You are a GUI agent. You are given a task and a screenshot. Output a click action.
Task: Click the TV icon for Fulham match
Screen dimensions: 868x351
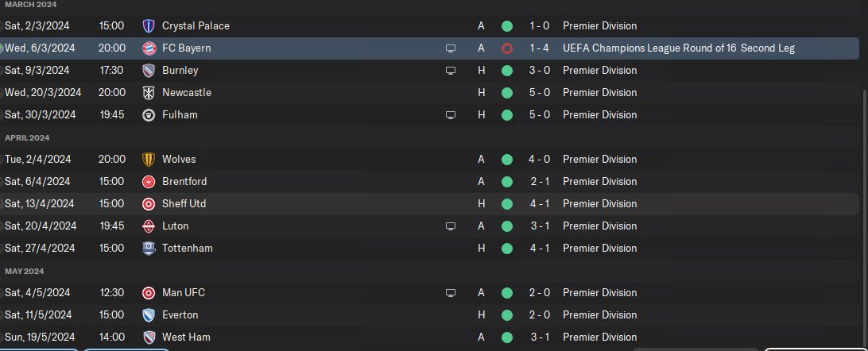pyautogui.click(x=451, y=115)
